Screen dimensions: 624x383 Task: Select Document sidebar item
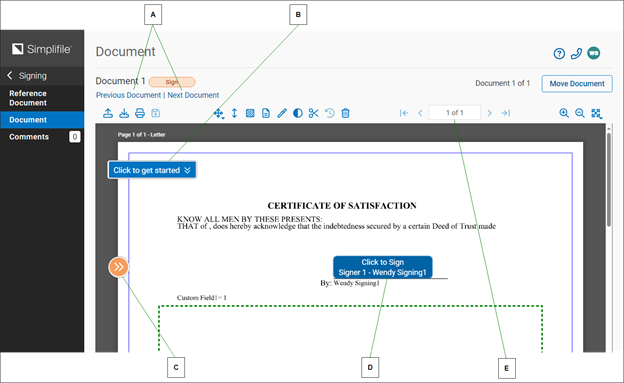[42, 120]
